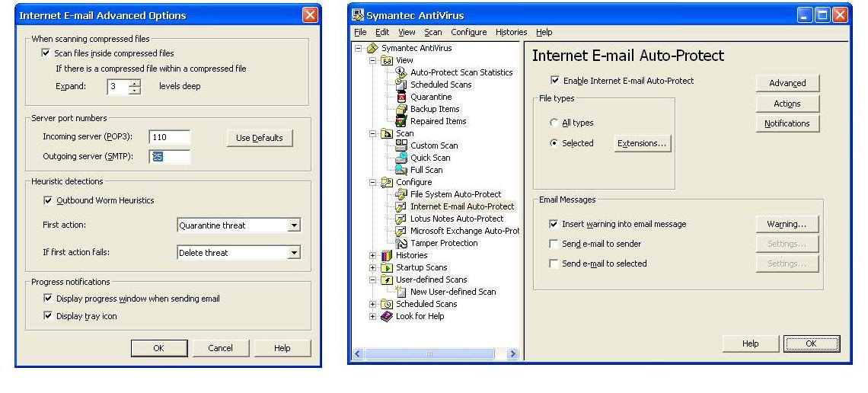
Task: Open the Scan menu
Action: [x=433, y=32]
